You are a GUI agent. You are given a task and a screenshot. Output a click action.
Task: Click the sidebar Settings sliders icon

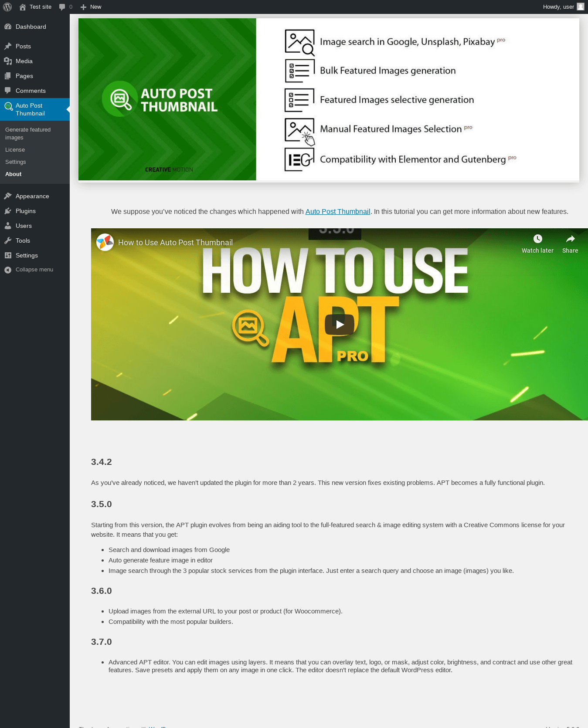coord(8,255)
